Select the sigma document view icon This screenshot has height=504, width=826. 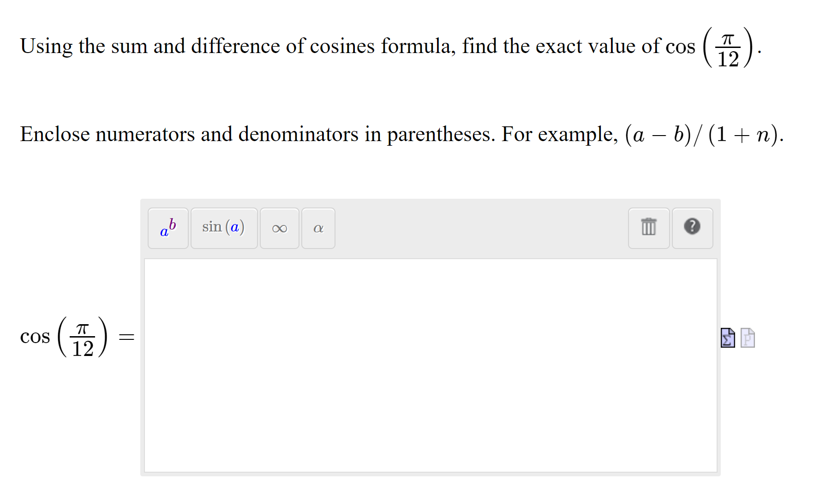tap(727, 338)
